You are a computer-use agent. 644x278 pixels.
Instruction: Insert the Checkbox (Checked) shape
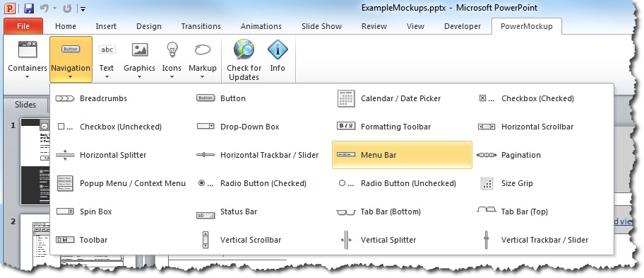point(542,99)
